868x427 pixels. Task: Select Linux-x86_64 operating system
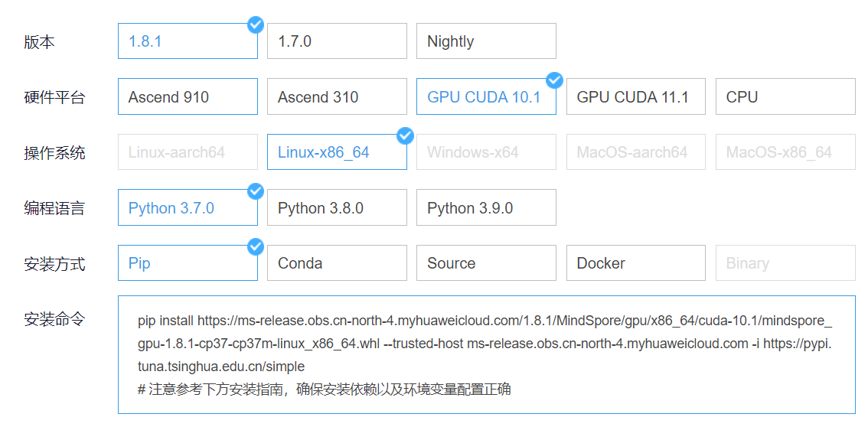pos(337,152)
